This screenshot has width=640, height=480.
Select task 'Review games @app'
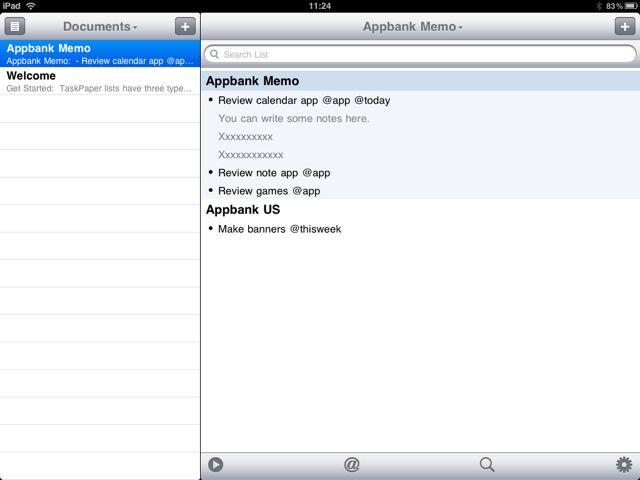tap(420, 191)
